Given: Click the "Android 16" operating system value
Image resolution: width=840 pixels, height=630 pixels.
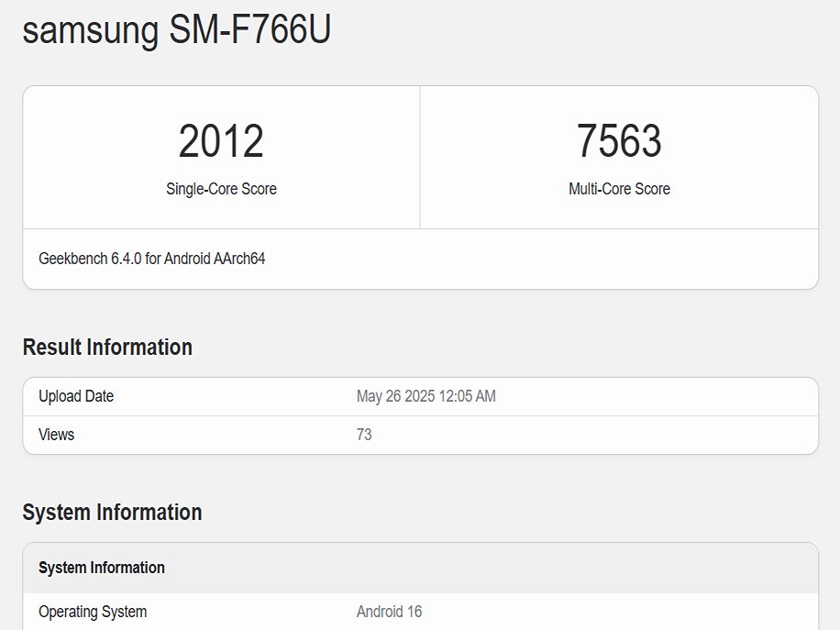Looking at the screenshot, I should (389, 612).
